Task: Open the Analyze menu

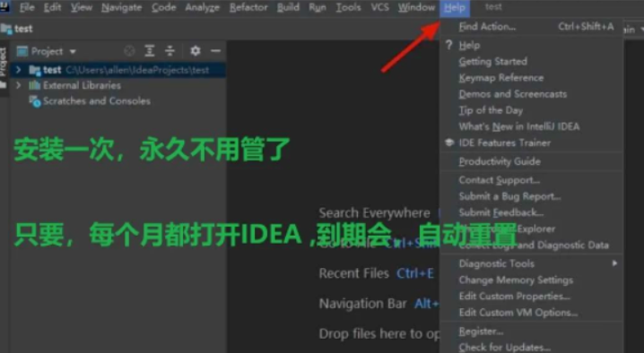Action: 202,7
